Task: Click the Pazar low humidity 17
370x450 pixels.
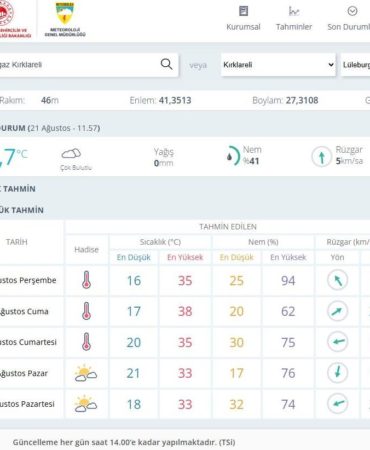Action: 236,373
